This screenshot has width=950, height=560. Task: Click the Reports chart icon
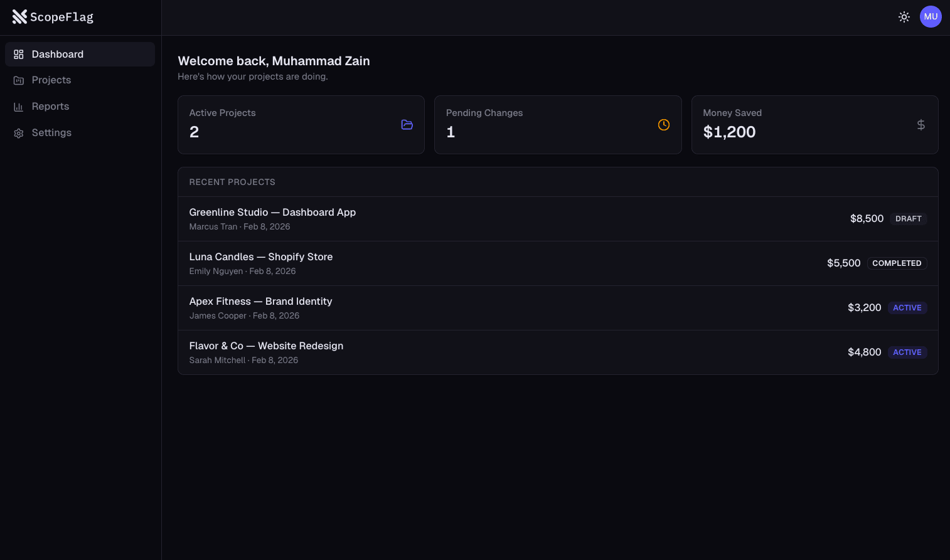tap(19, 106)
